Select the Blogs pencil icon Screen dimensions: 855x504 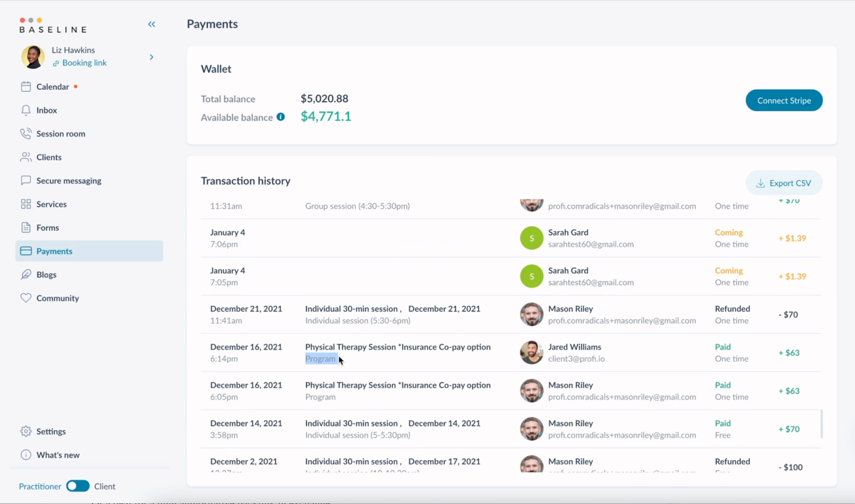tap(26, 274)
